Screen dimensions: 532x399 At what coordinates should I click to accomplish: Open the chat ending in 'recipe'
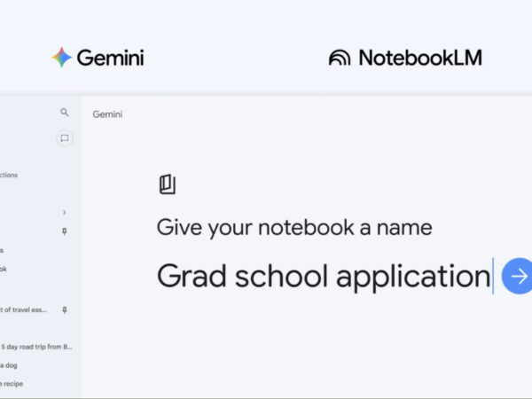pyautogui.click(x=12, y=384)
